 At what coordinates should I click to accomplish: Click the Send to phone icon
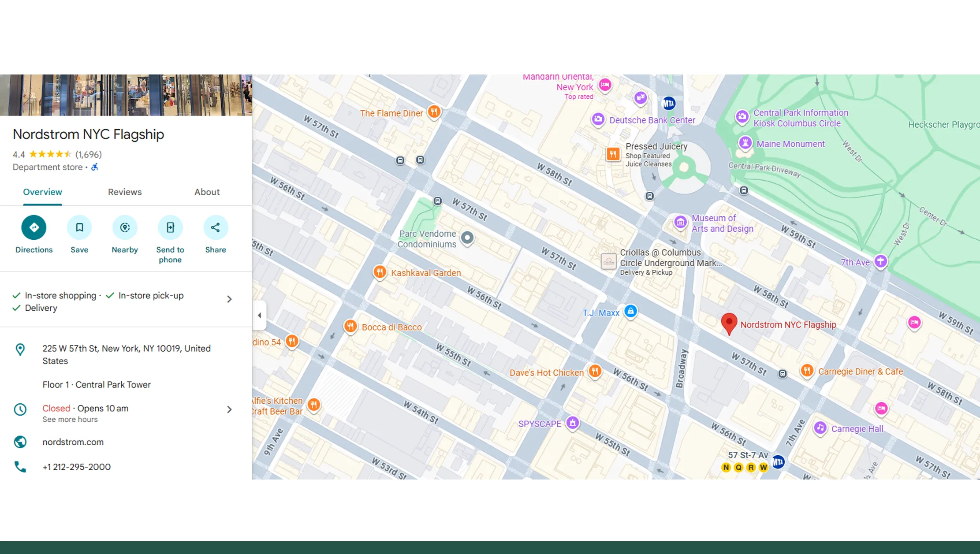point(170,227)
